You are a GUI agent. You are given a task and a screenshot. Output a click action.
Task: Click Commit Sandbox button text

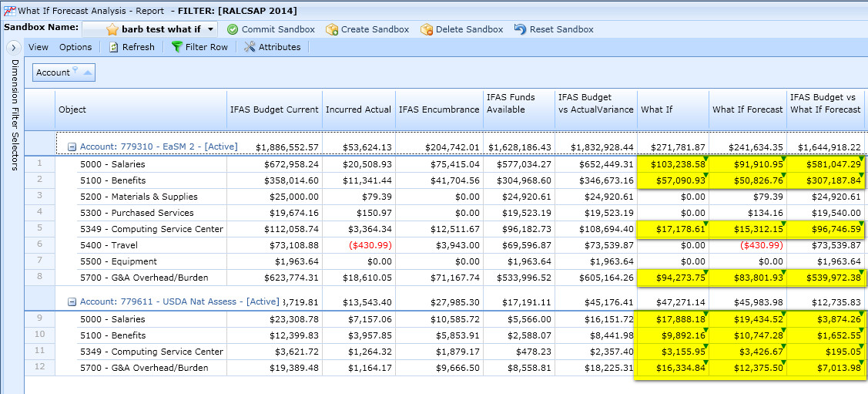pos(279,29)
